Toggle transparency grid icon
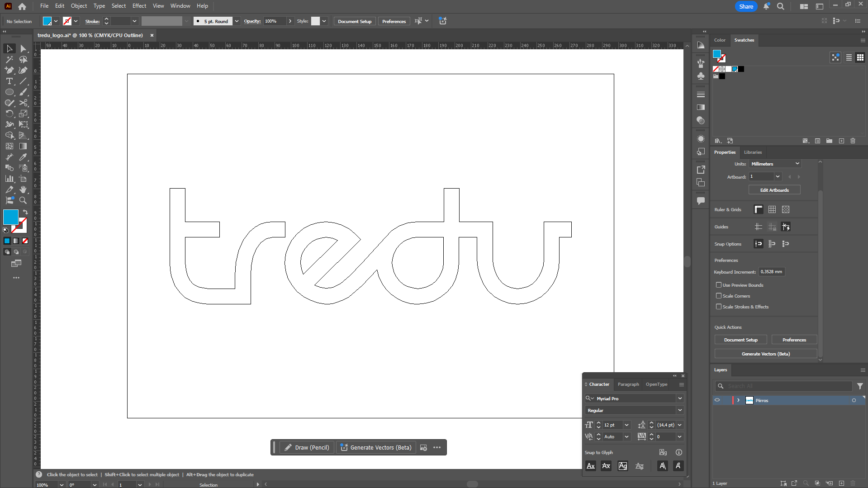The width and height of the screenshot is (868, 488). click(x=786, y=209)
